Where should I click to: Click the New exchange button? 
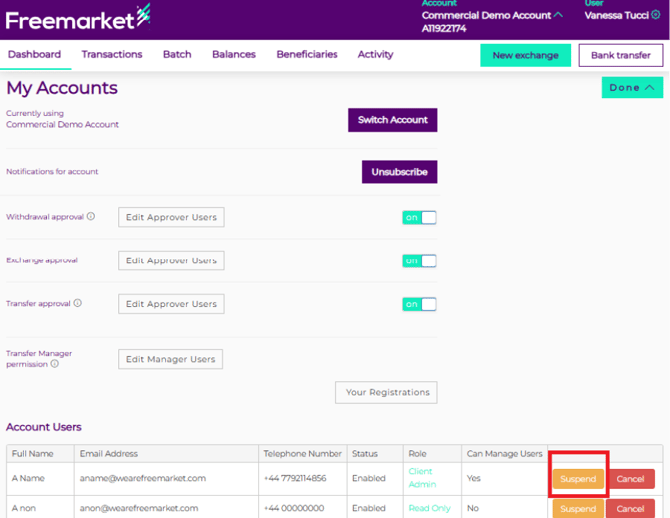point(525,55)
